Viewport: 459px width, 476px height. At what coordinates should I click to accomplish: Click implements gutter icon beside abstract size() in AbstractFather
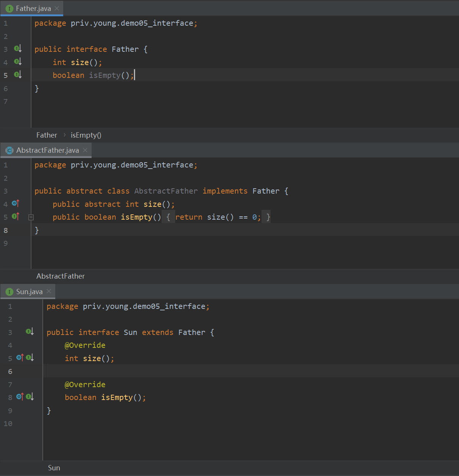pos(16,203)
